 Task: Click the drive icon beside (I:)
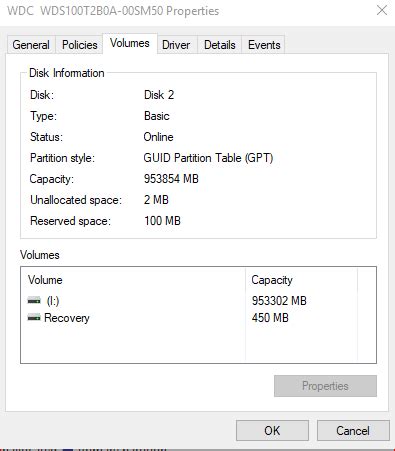coord(34,301)
